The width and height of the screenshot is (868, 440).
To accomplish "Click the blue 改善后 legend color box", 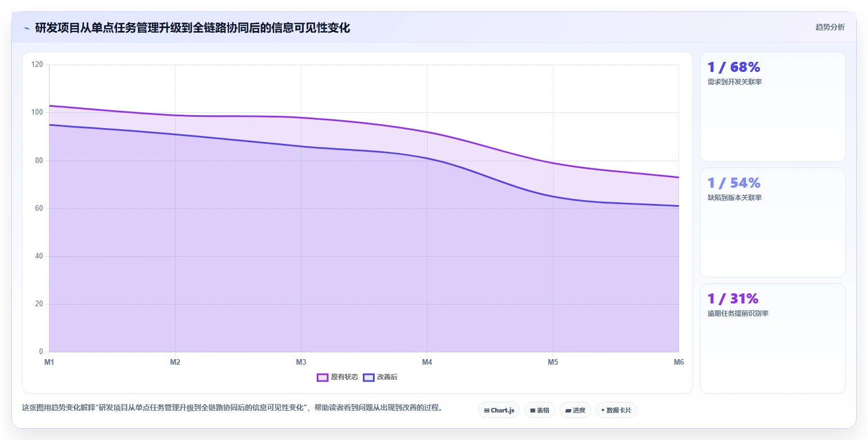I will coord(368,377).
